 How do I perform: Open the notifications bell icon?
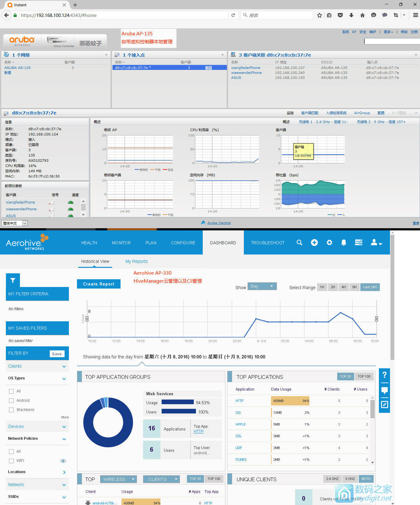tap(344, 242)
